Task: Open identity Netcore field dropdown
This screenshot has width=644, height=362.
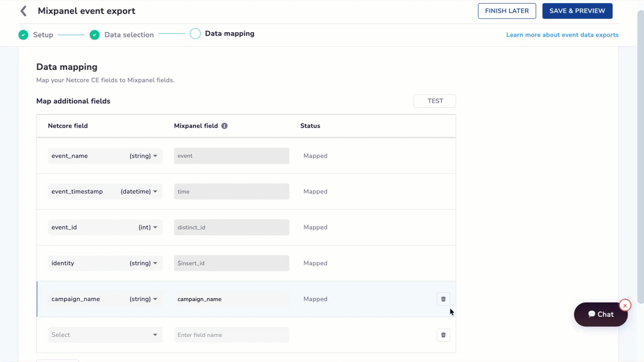Action: (x=105, y=263)
